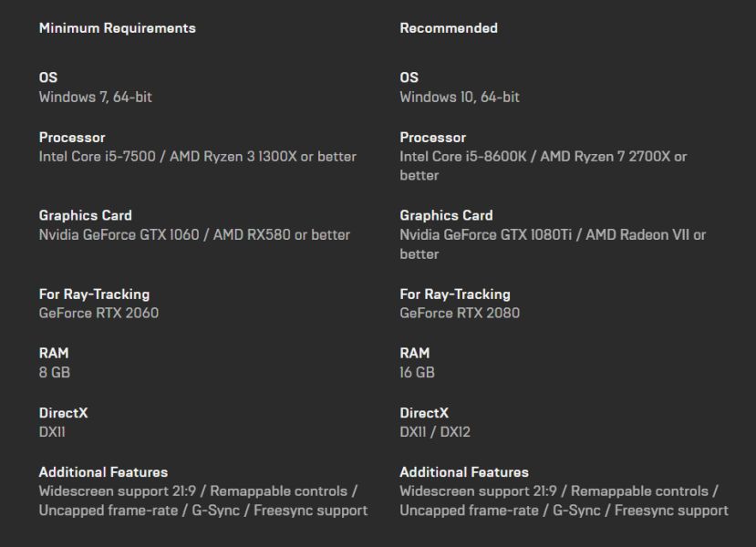Click the DirectX label under Recommended
Image resolution: width=756 pixels, height=547 pixels.
coord(424,413)
